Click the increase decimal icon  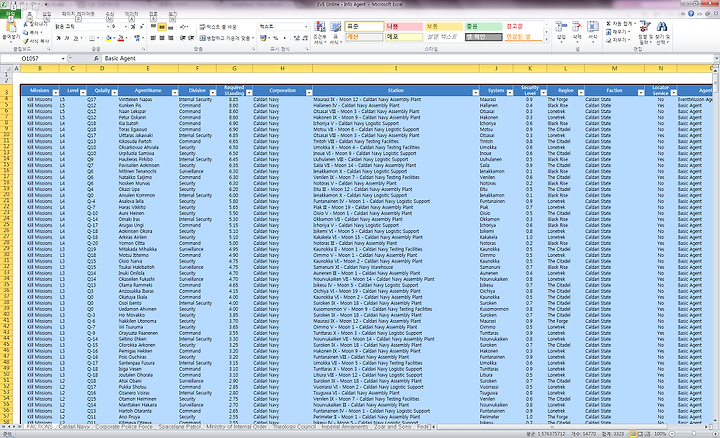(296, 39)
